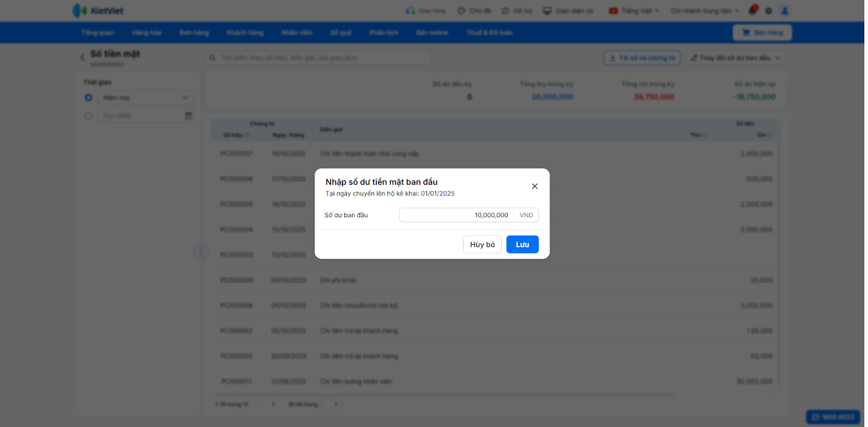The height and width of the screenshot is (427, 868).
Task: Open Tiếng Việt language dropdown
Action: [634, 11]
